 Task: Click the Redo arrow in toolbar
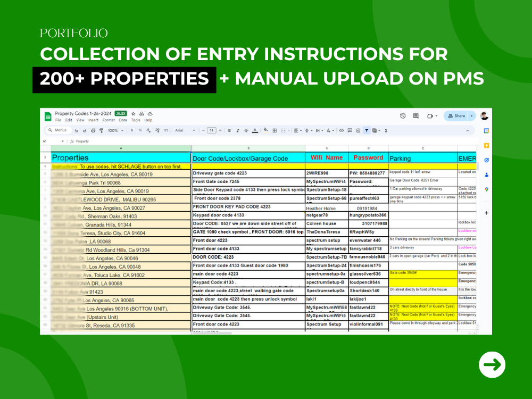point(85,130)
